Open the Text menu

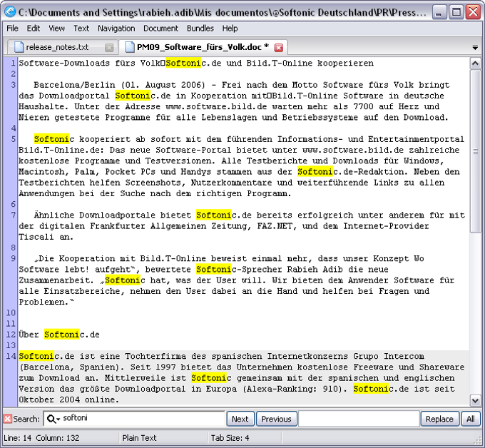81,29
